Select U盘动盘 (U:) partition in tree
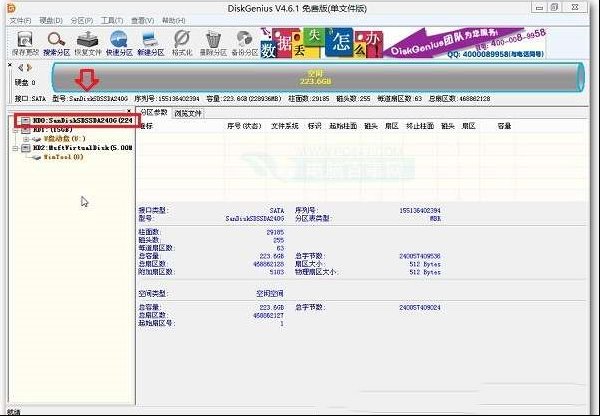The height and width of the screenshot is (416, 600). 64,139
